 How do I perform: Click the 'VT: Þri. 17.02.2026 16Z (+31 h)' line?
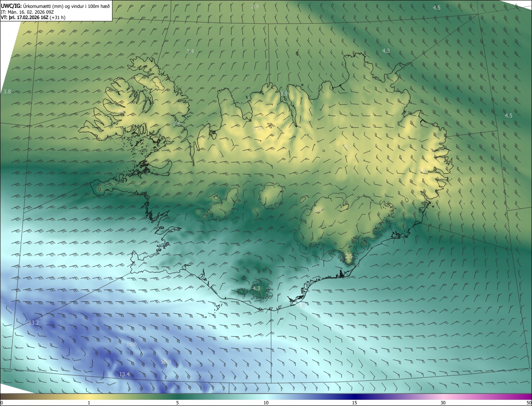33,17
